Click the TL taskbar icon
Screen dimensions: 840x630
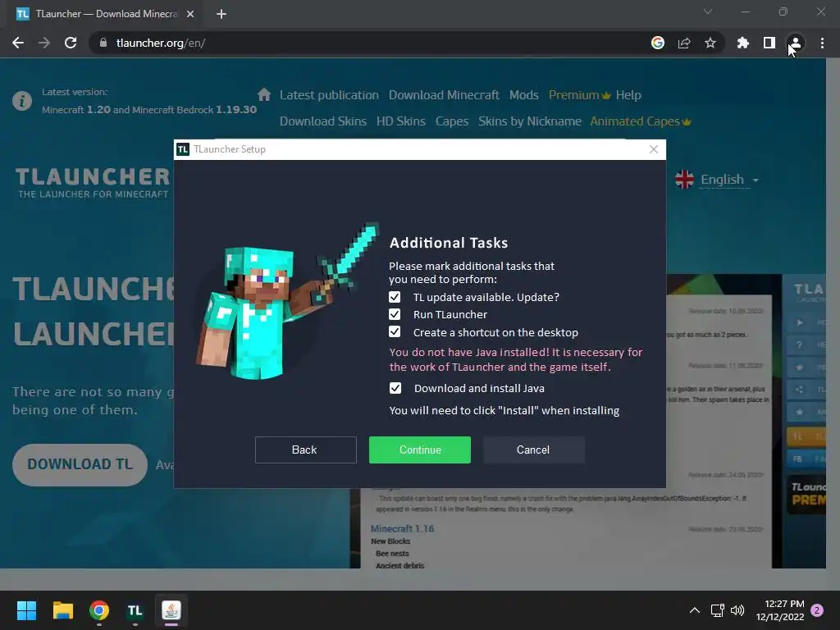[135, 610]
